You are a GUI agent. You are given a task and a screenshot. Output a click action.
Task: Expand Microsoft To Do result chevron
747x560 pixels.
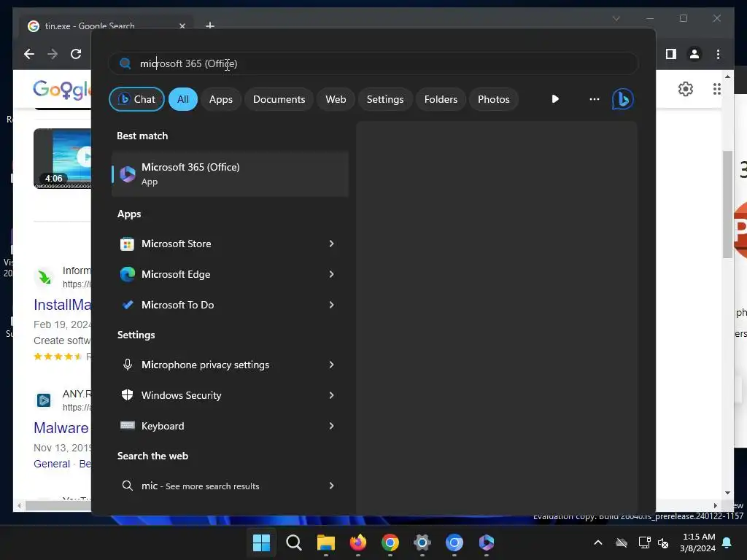pyautogui.click(x=332, y=305)
